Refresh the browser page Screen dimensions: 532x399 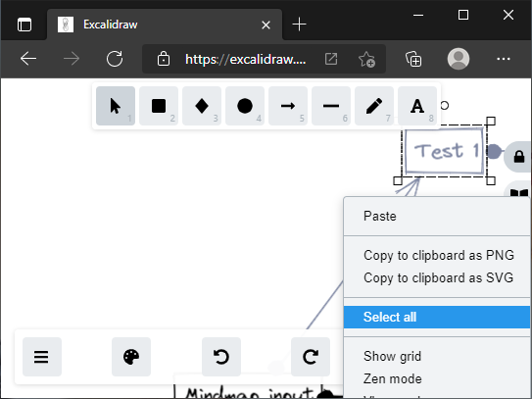(115, 59)
